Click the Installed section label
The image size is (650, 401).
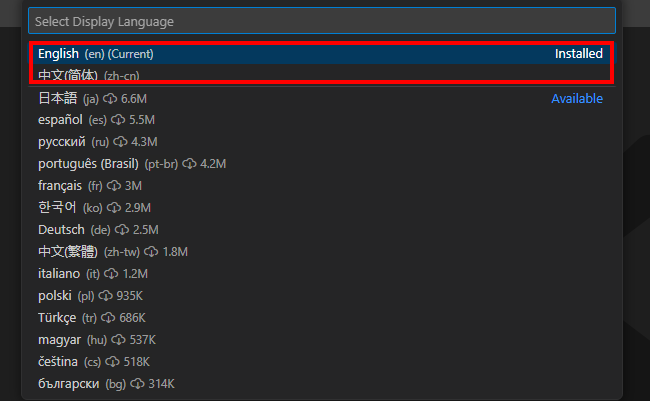point(579,54)
